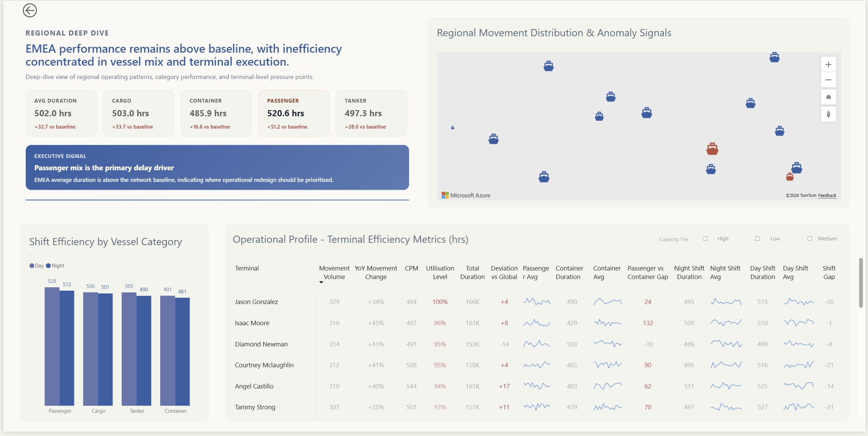Select the Tanker KPI card
The width and height of the screenshot is (868, 436).
coord(371,113)
